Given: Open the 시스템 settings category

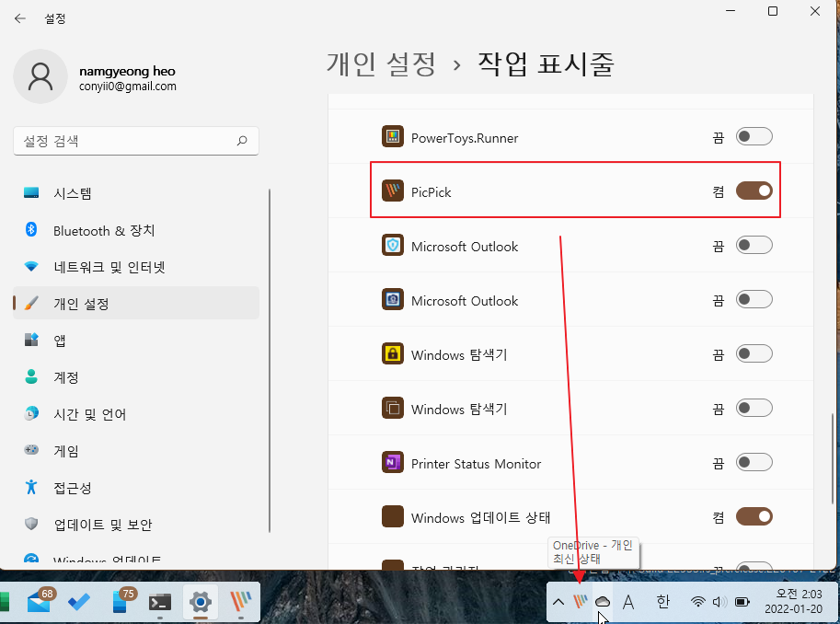Looking at the screenshot, I should pyautogui.click(x=136, y=193).
